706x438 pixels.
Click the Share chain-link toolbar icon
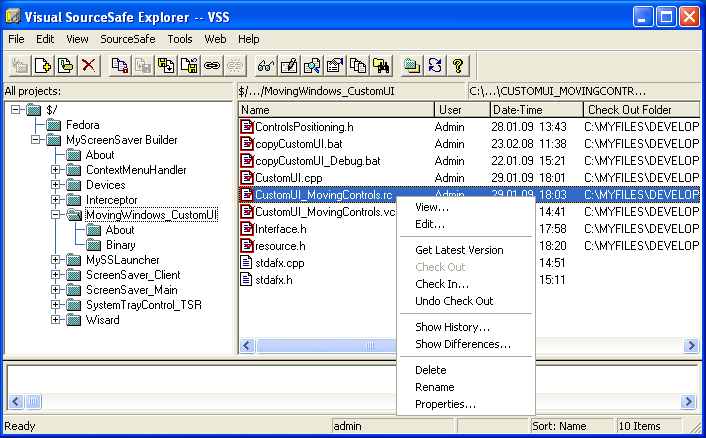pyautogui.click(x=212, y=66)
